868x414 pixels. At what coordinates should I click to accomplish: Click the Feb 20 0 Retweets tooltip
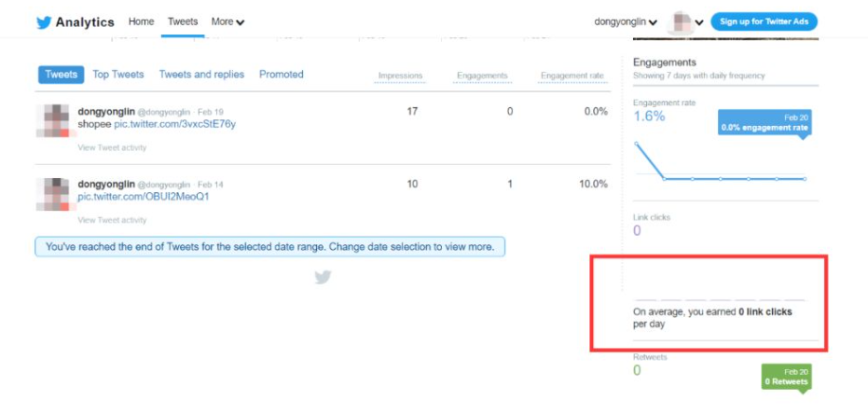(786, 377)
